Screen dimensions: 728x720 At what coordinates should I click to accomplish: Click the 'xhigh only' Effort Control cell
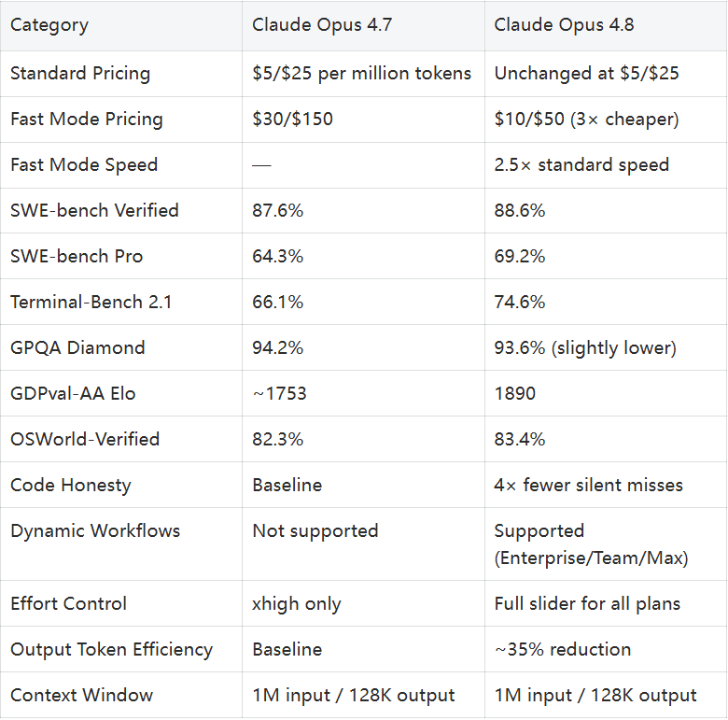coord(297,604)
